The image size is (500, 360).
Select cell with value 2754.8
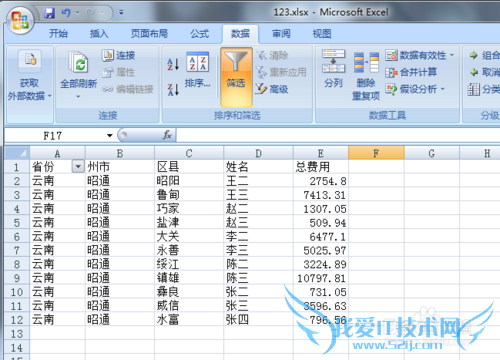321,181
